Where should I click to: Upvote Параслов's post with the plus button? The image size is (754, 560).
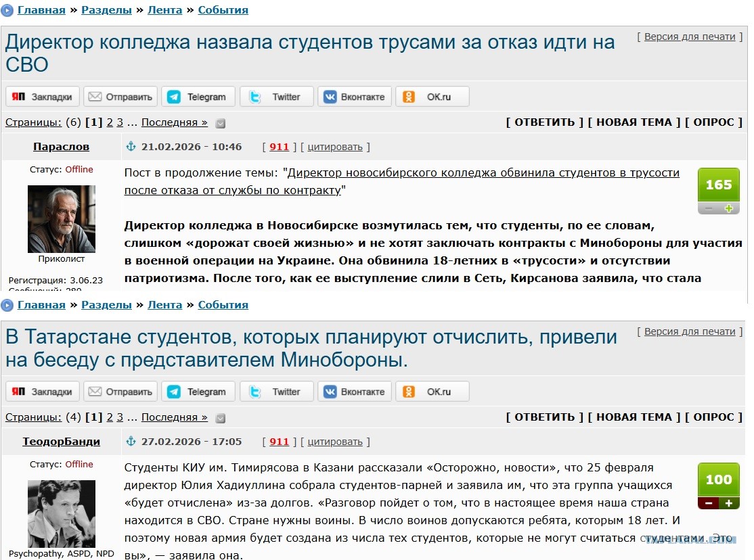point(728,208)
